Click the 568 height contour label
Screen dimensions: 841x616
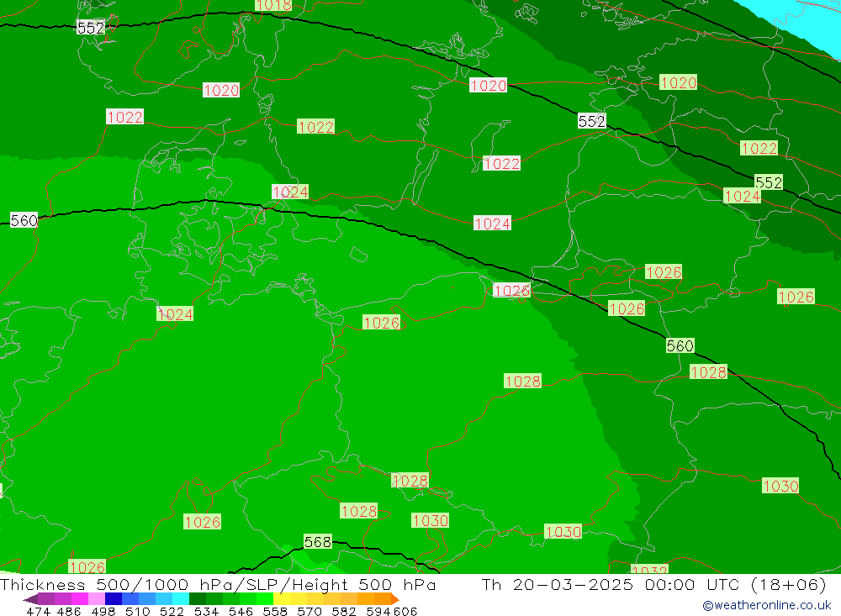(318, 542)
